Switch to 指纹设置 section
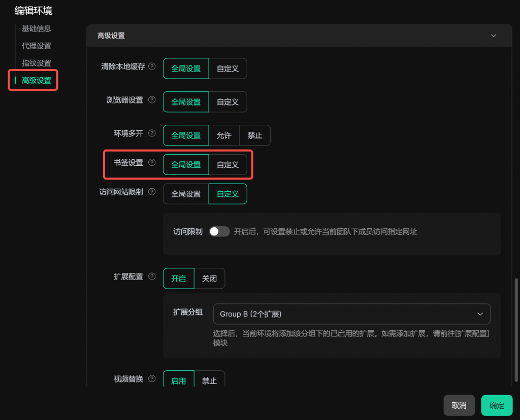This screenshot has height=420, width=520. (37, 63)
